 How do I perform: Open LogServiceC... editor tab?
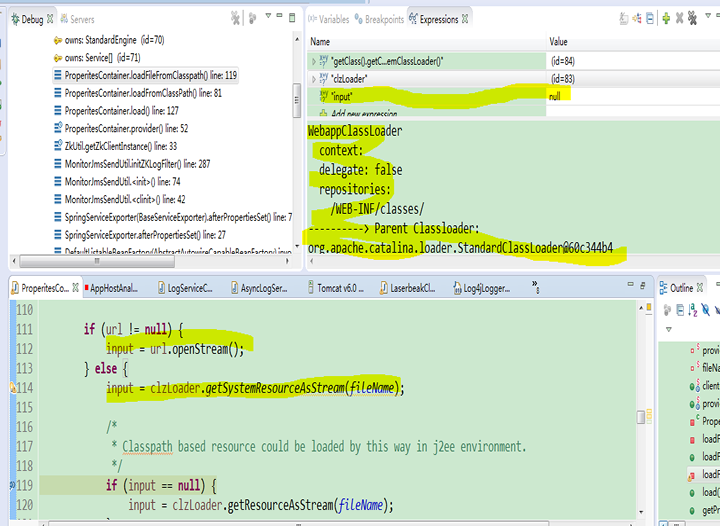(x=186, y=288)
